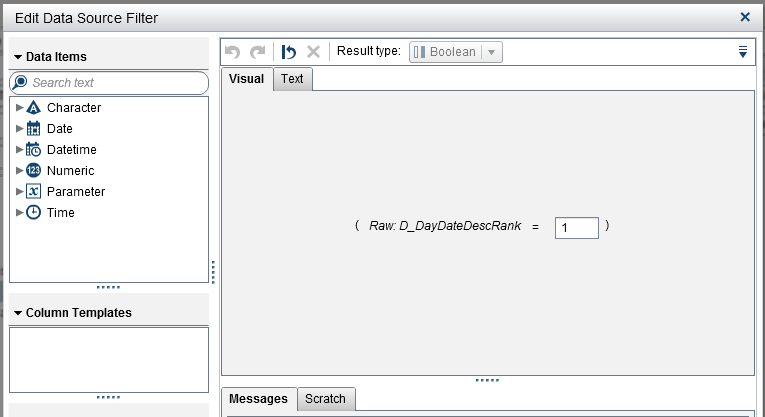765x417 pixels.
Task: Click the Character type icon
Action: (33, 107)
